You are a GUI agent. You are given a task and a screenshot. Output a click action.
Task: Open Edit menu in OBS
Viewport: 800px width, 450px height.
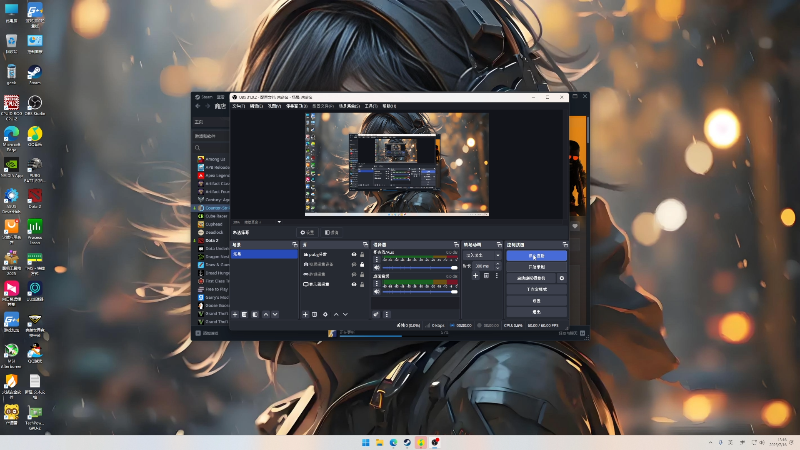pos(256,106)
